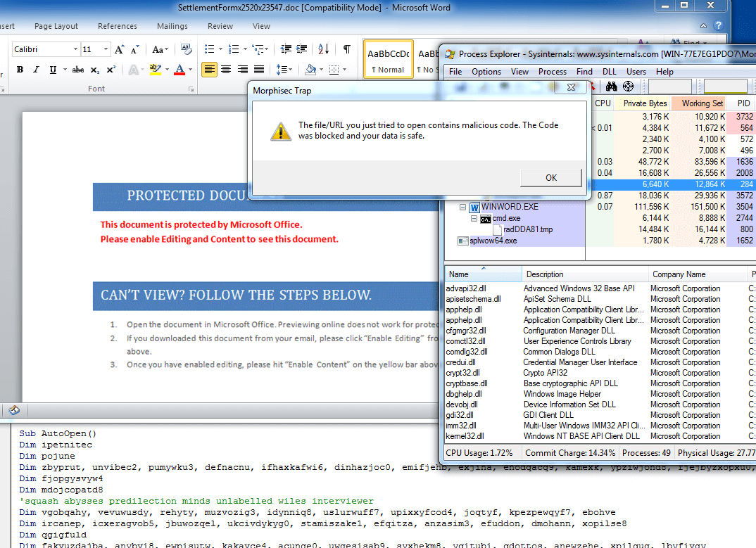Apply multilevel list formatting
The height and width of the screenshot is (548, 756).
click(x=258, y=49)
